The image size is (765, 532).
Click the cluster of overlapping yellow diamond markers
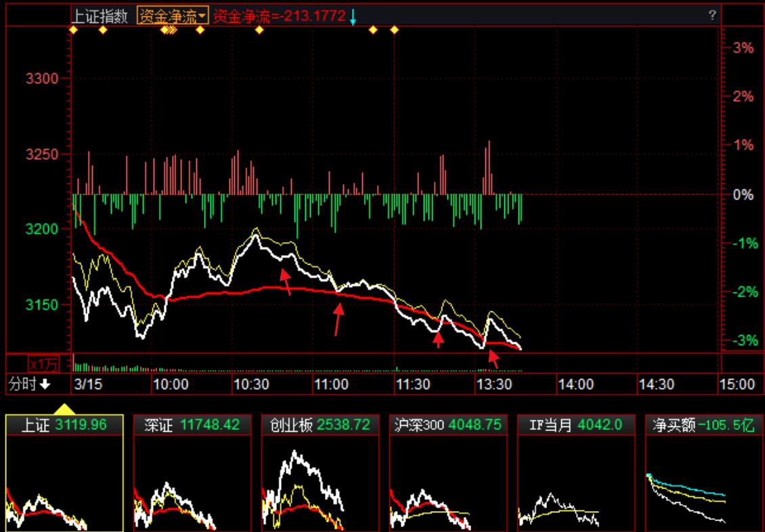coord(168,30)
